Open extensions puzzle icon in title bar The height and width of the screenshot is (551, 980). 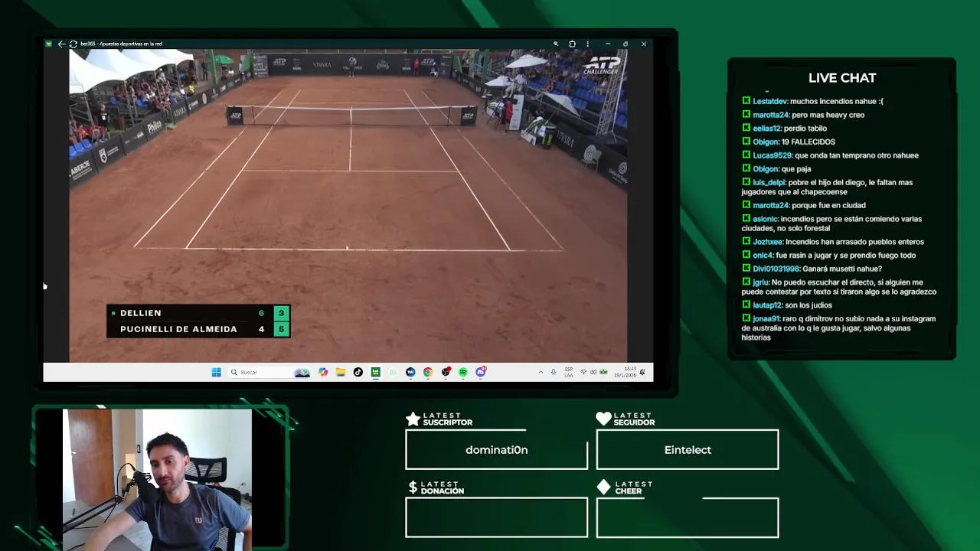click(572, 44)
